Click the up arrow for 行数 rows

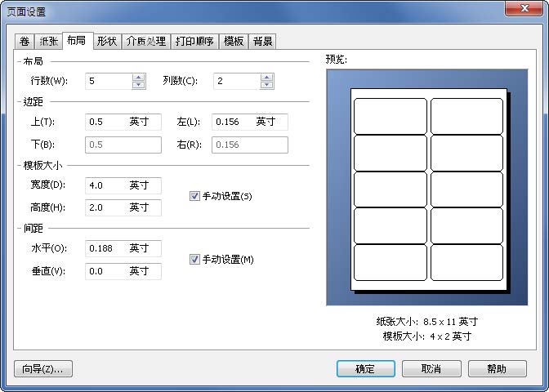pos(138,78)
